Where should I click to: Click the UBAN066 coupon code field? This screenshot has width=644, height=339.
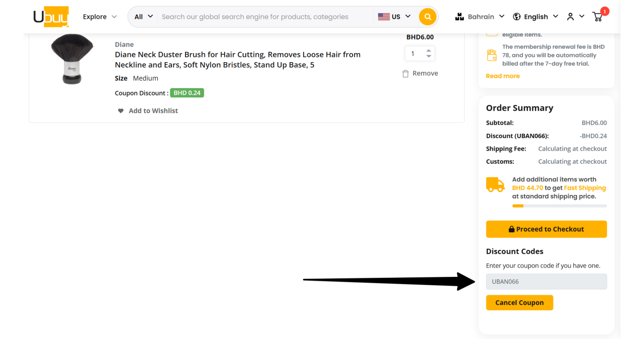point(546,282)
